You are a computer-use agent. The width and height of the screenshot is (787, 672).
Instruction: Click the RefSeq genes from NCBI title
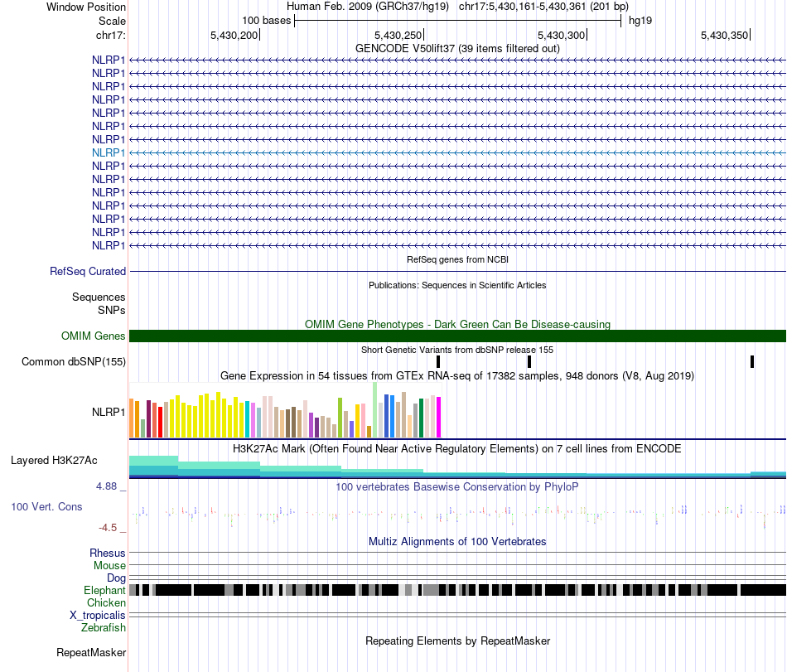457,259
